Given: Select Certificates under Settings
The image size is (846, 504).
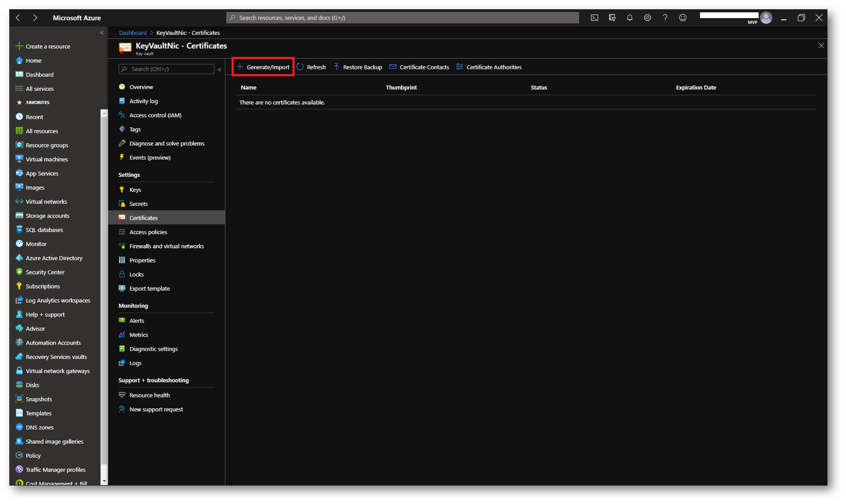Looking at the screenshot, I should point(166,218).
